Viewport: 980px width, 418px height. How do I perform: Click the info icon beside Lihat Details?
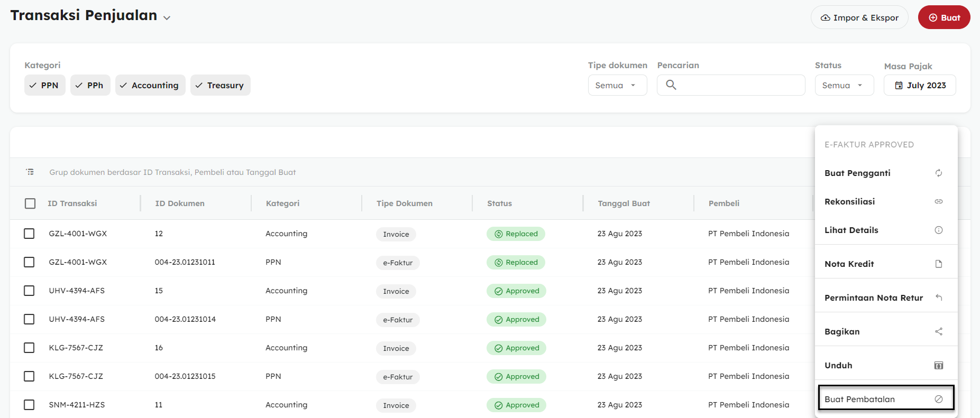(938, 230)
